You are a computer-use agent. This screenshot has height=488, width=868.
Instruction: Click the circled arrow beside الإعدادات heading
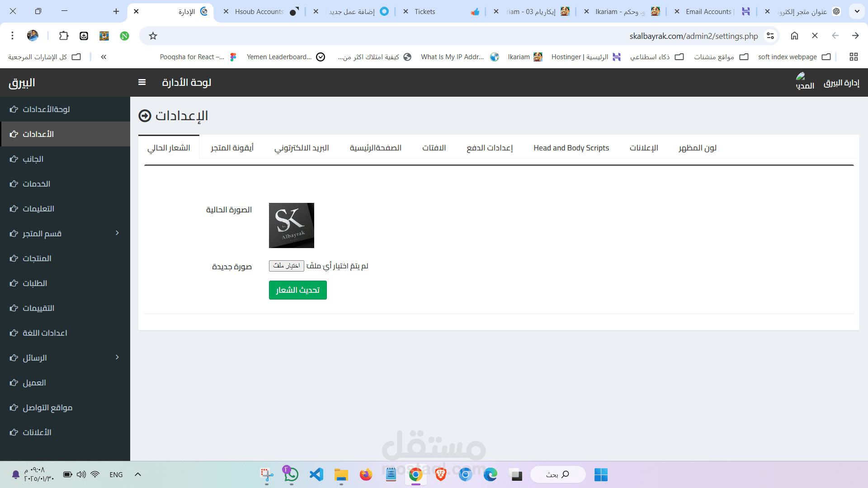(145, 116)
